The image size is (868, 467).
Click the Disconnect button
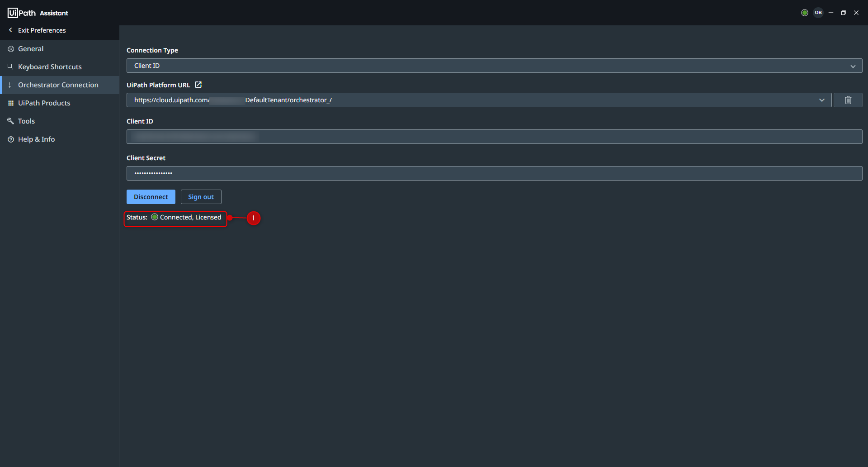tap(151, 197)
